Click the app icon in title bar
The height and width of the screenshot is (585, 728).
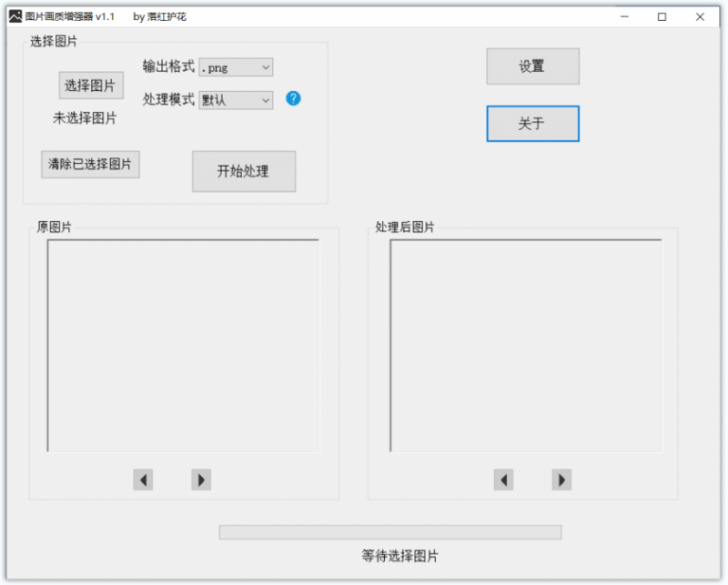(15, 16)
